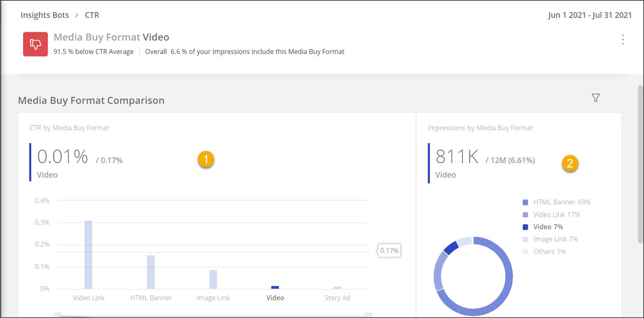The width and height of the screenshot is (644, 318).
Task: Click the 0.4% y-axis label
Action: [x=42, y=200]
